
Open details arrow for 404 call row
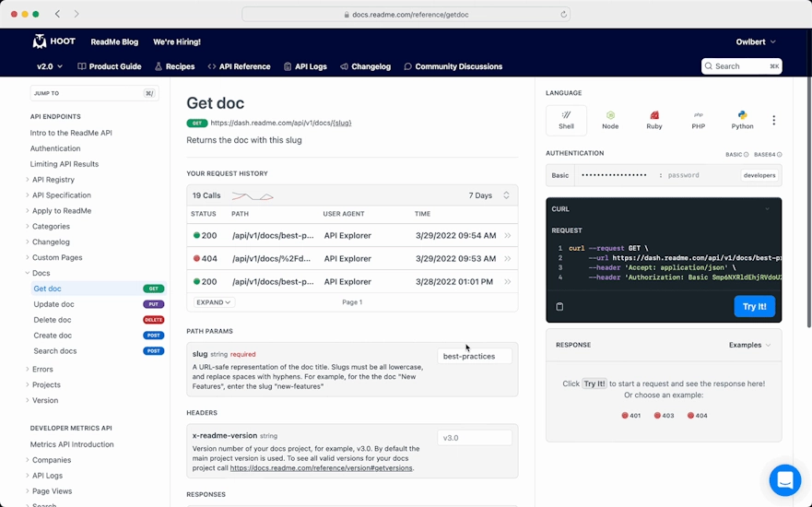(508, 258)
